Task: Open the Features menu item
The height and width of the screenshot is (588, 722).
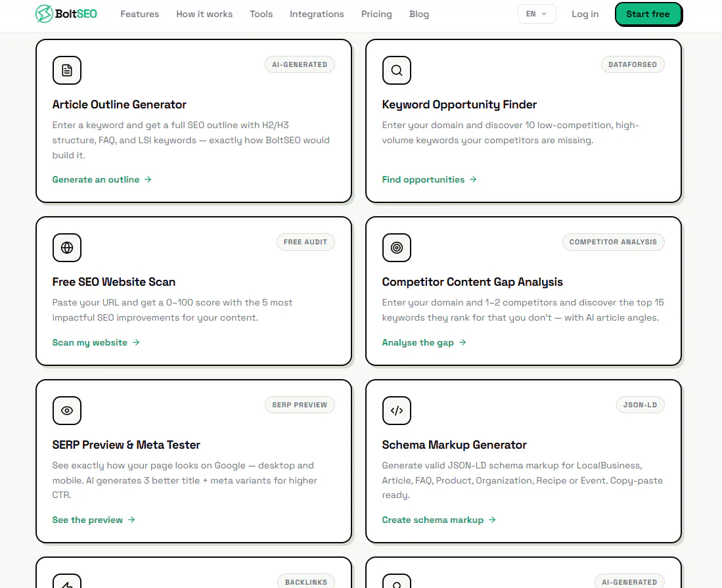Action: (139, 14)
